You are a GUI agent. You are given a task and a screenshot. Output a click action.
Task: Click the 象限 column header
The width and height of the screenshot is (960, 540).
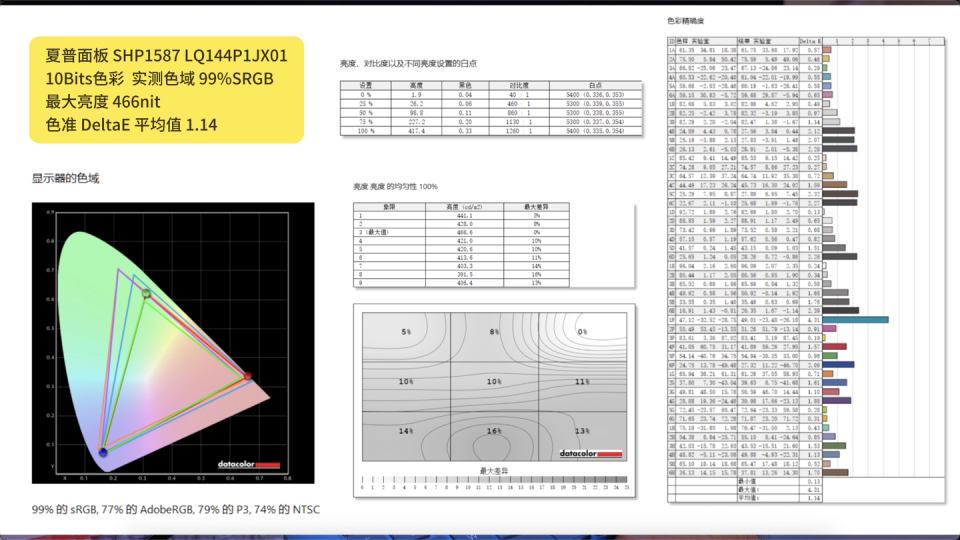[x=389, y=207]
